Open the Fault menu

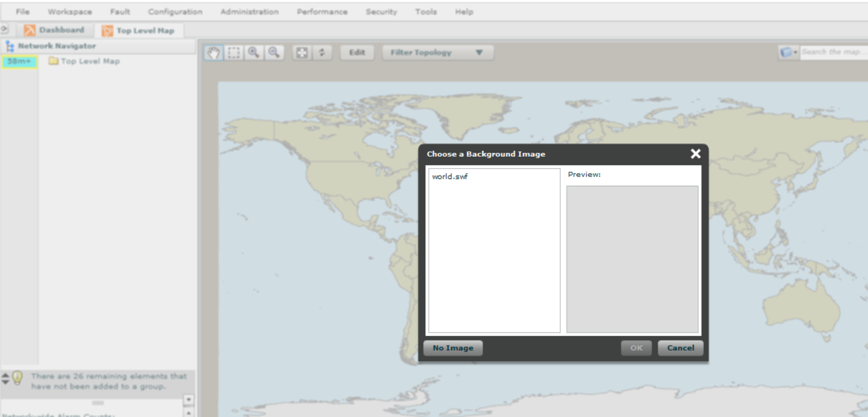coord(120,12)
